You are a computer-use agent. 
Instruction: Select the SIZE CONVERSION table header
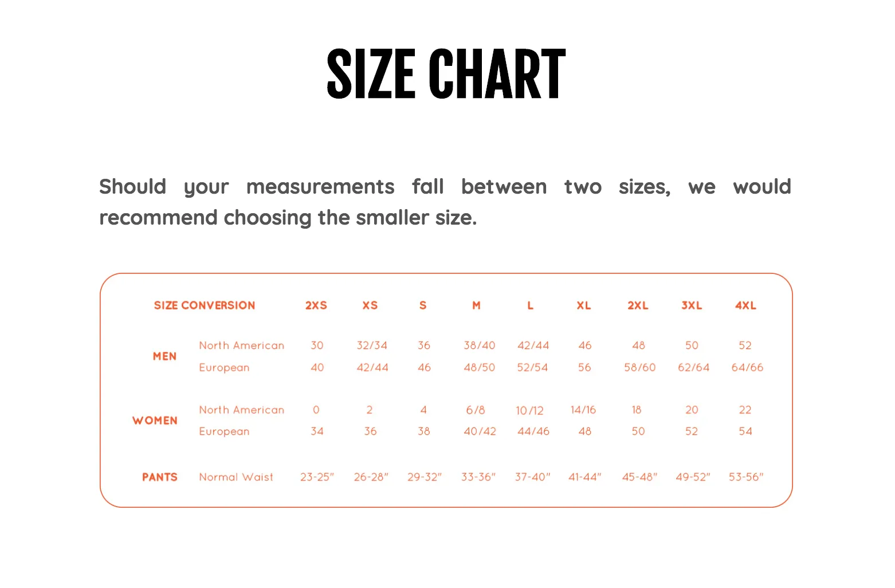205,305
